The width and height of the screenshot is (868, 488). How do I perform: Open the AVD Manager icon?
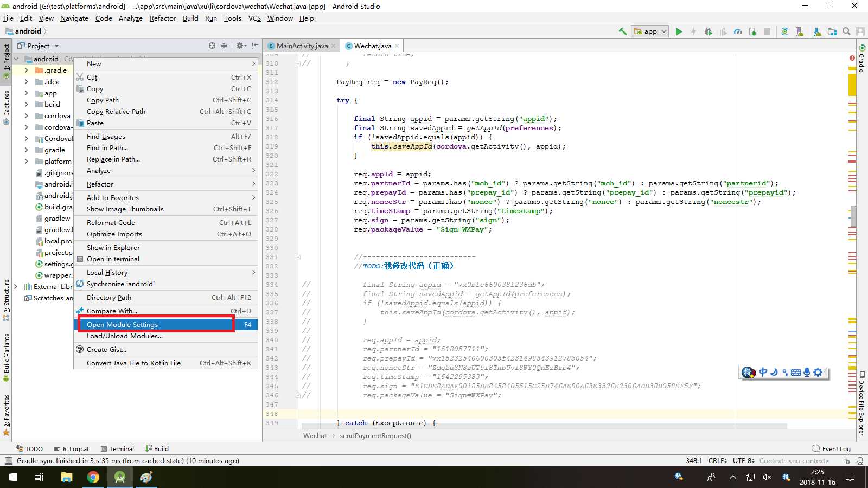[x=799, y=31]
